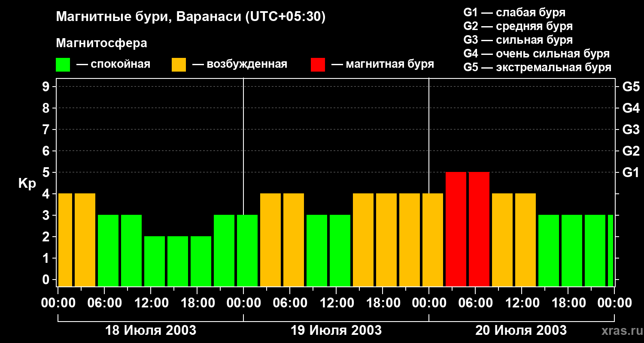Screen dimensions: 644x343
Task: Click the '06:00' time label under 19 July
Action: [x=290, y=303]
